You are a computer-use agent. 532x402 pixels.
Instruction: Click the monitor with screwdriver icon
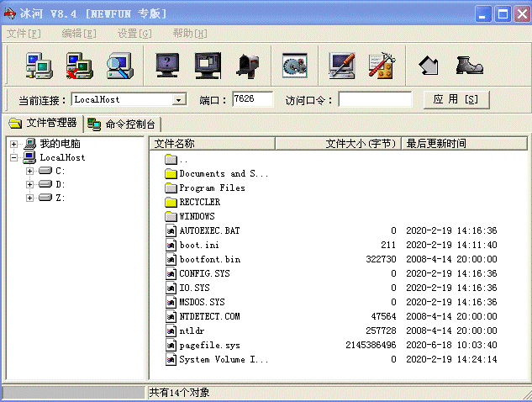342,66
